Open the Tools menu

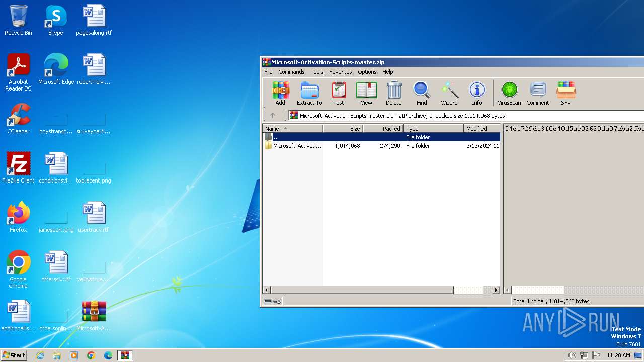(317, 72)
